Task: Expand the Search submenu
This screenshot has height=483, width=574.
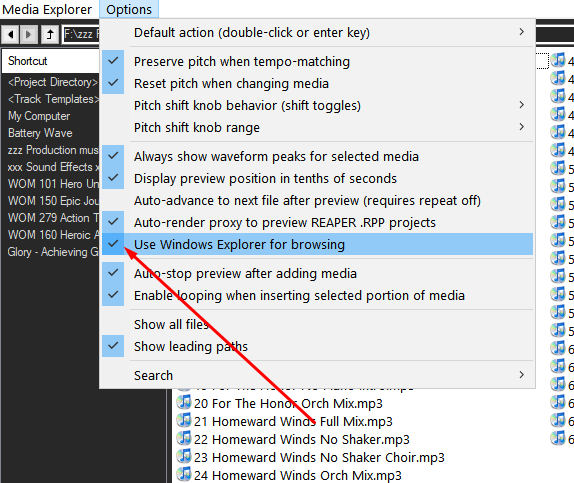Action: (x=317, y=375)
